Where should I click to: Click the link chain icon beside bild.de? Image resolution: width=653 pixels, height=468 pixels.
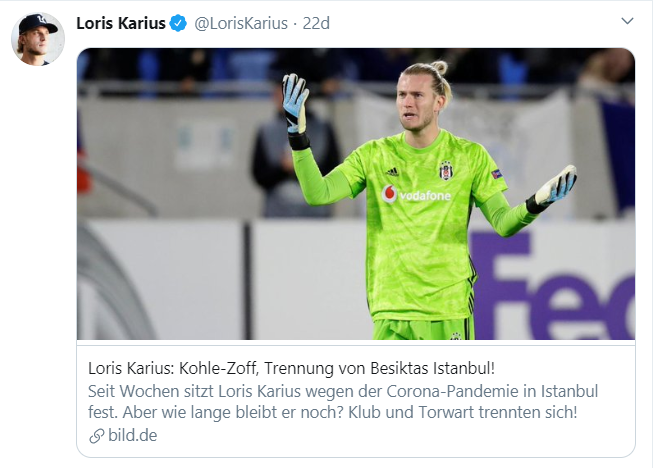(x=97, y=436)
